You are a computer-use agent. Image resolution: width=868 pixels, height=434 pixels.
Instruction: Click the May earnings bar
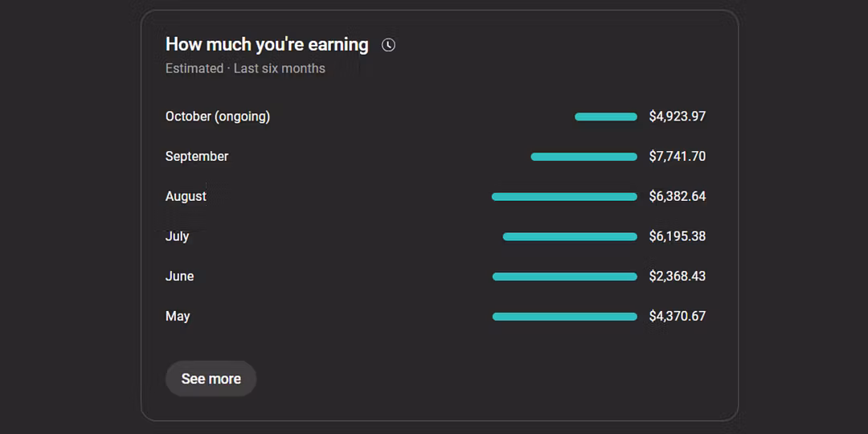point(564,317)
